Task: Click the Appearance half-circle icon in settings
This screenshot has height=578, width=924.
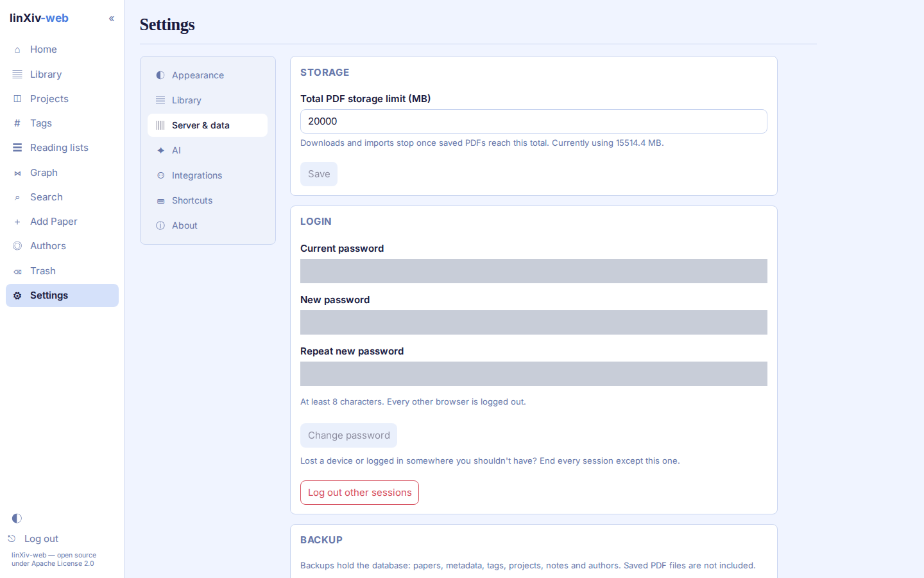Action: click(160, 75)
